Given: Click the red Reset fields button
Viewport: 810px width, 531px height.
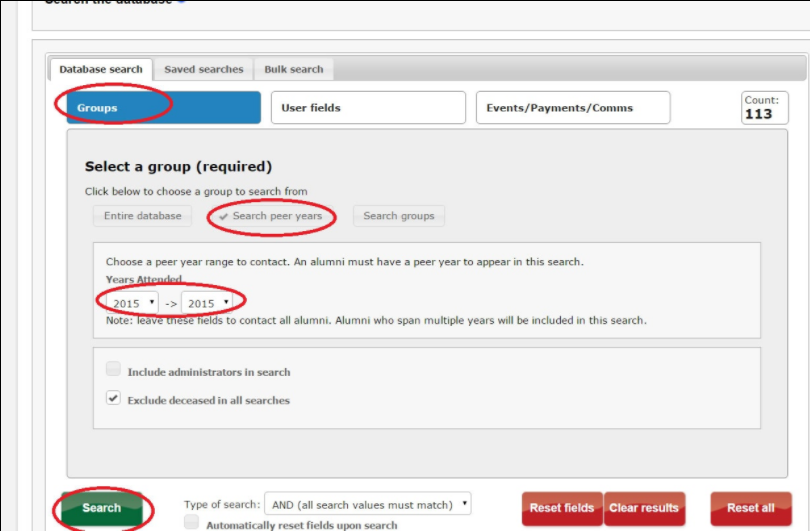Looking at the screenshot, I should 561,508.
